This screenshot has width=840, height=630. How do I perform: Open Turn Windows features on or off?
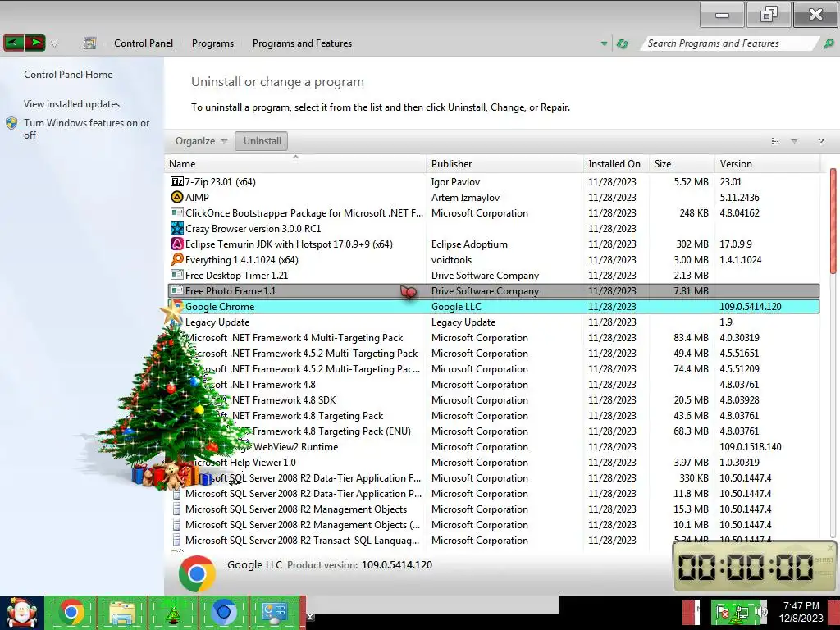coord(86,129)
